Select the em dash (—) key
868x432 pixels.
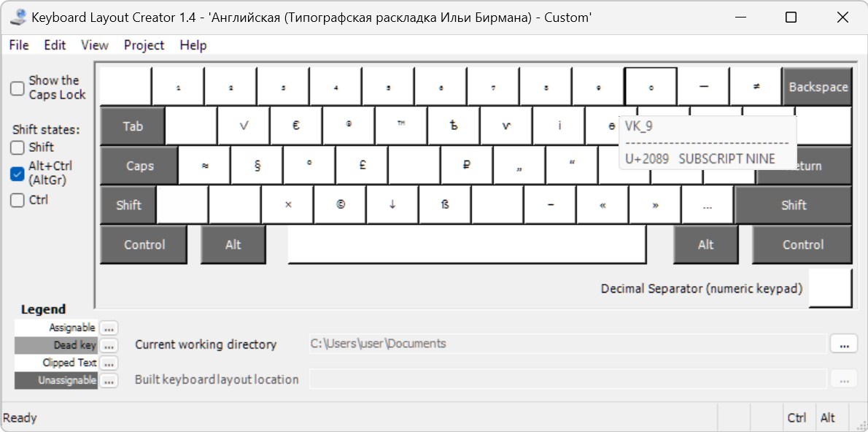point(704,87)
